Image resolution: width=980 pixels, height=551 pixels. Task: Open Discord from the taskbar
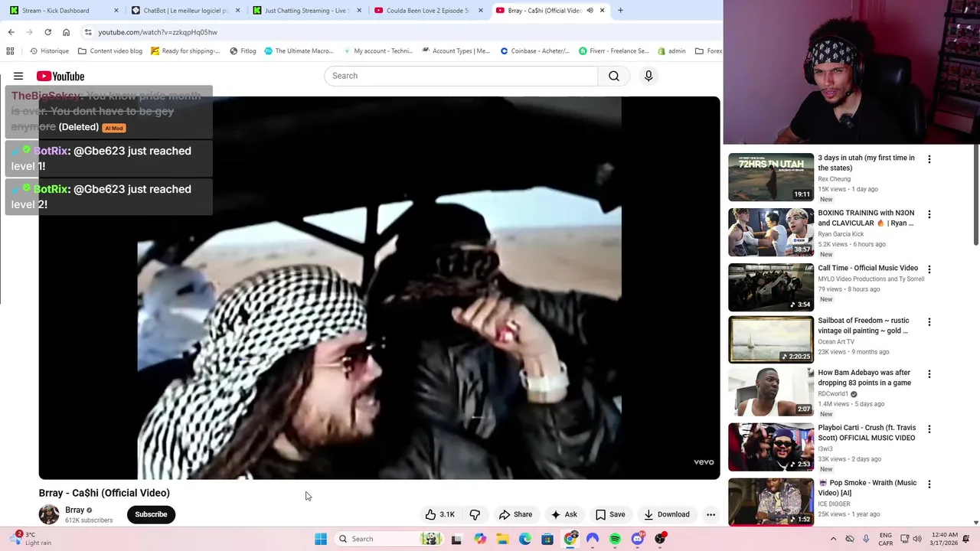[638, 539]
